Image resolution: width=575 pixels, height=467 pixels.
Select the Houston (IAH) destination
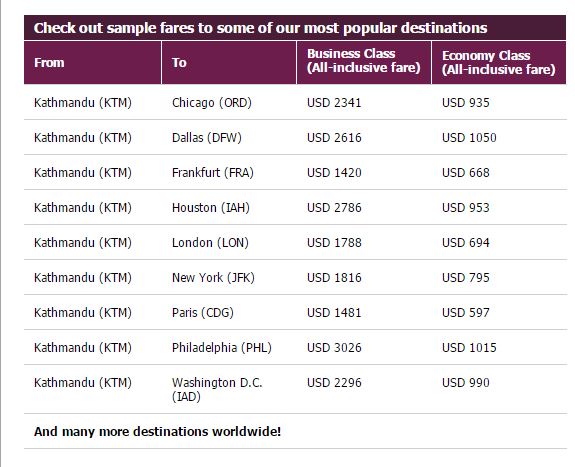point(211,208)
